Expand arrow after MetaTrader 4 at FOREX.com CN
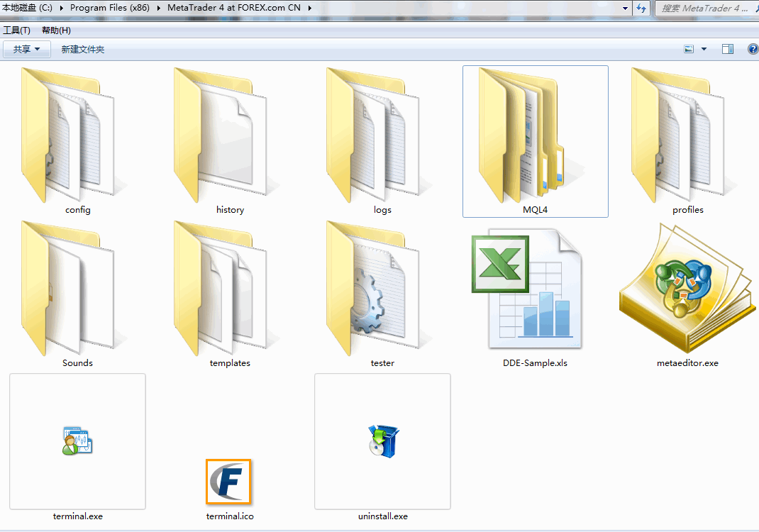This screenshot has width=759, height=532. [310, 8]
